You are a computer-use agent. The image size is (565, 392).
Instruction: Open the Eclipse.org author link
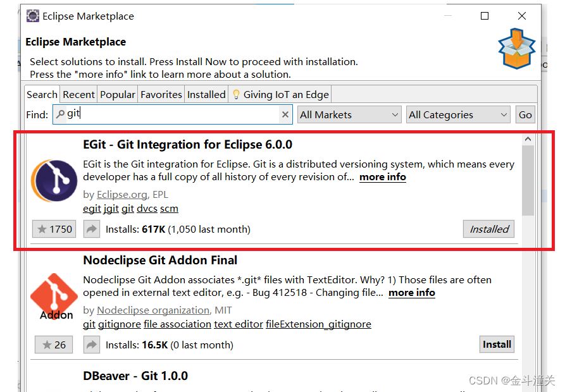122,194
